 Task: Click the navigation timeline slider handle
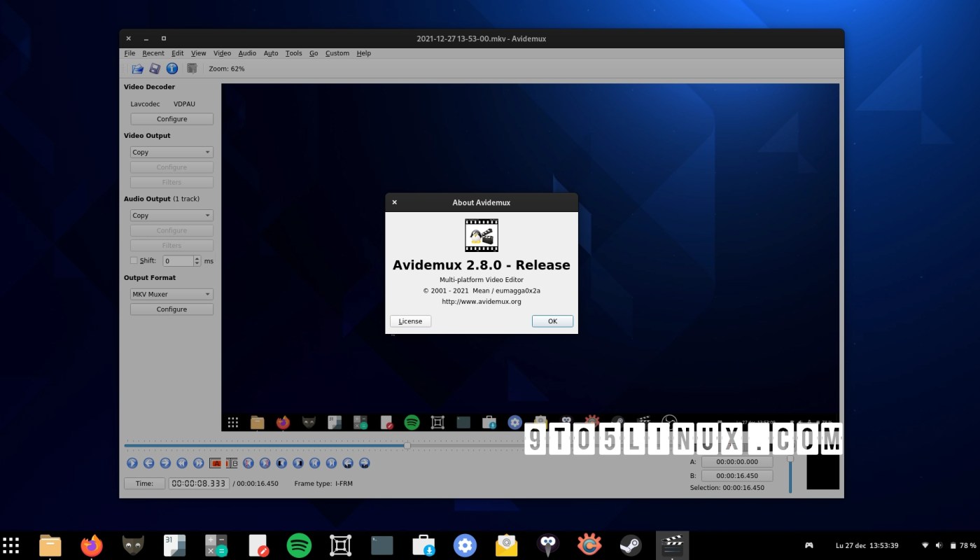407,445
